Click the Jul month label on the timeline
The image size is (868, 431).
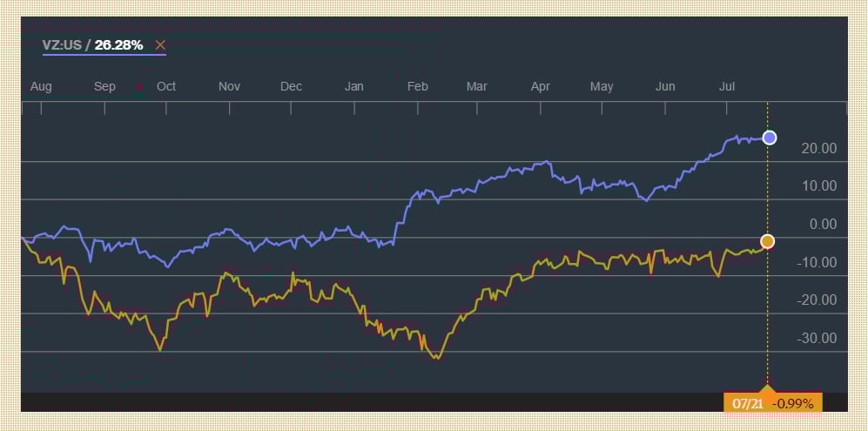pyautogui.click(x=727, y=87)
